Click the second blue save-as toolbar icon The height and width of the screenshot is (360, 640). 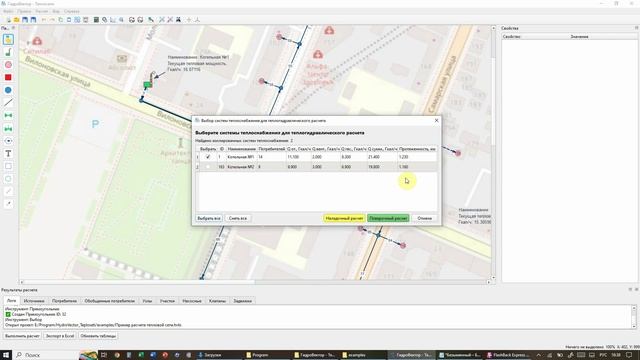(33, 20)
